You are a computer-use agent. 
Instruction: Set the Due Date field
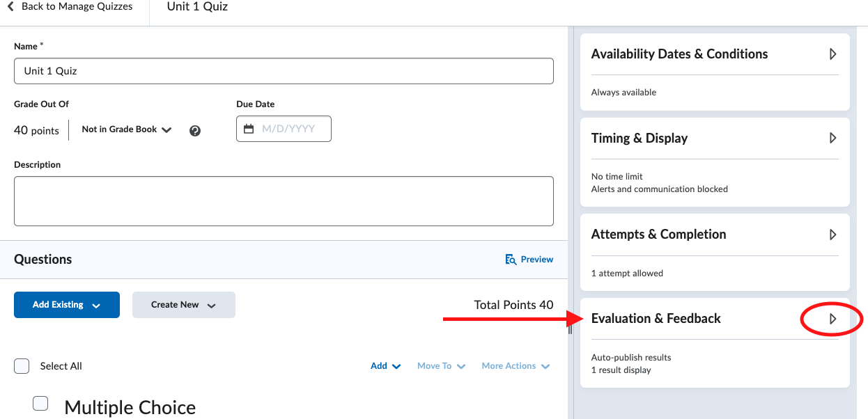(x=284, y=129)
